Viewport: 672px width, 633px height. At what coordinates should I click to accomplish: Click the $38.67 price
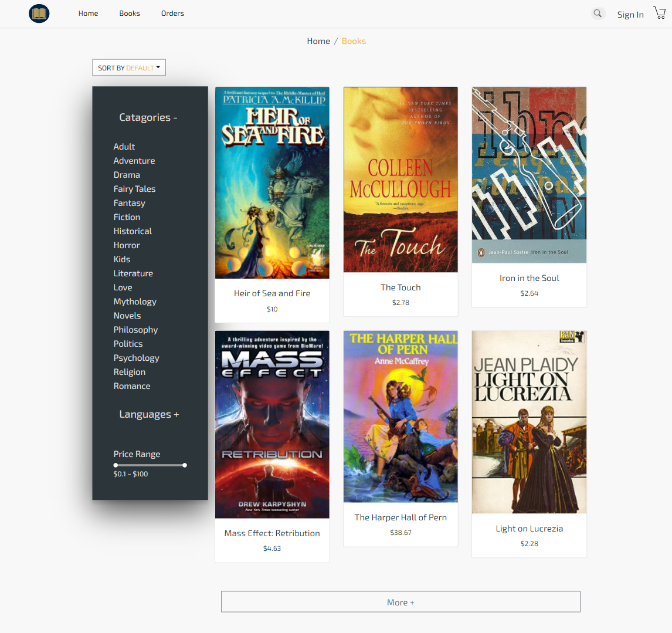(x=401, y=533)
